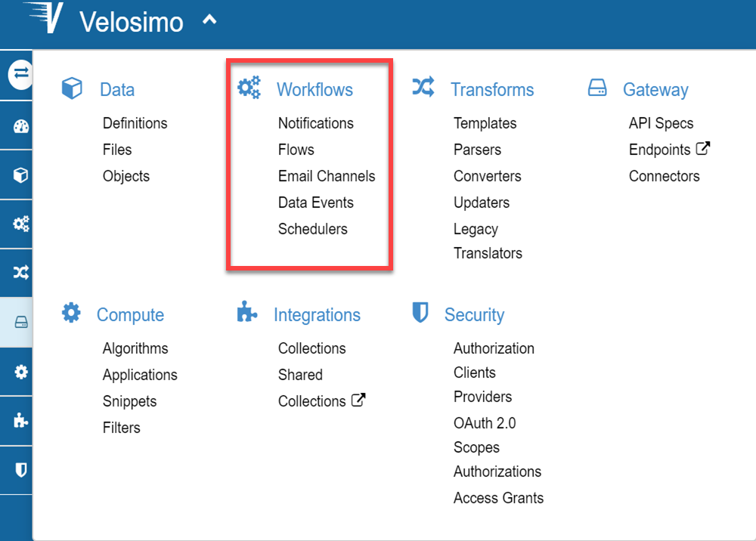
Task: Open OAuth 2.0 under Security
Action: tap(485, 423)
